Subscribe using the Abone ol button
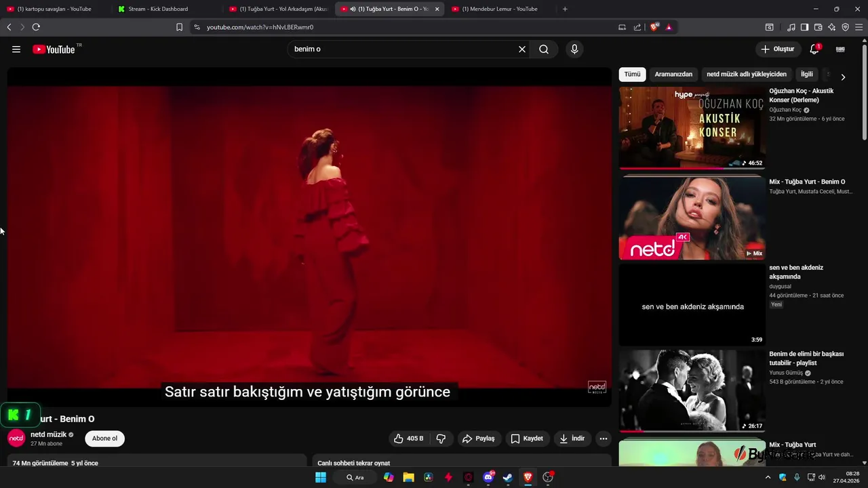 [104, 439]
